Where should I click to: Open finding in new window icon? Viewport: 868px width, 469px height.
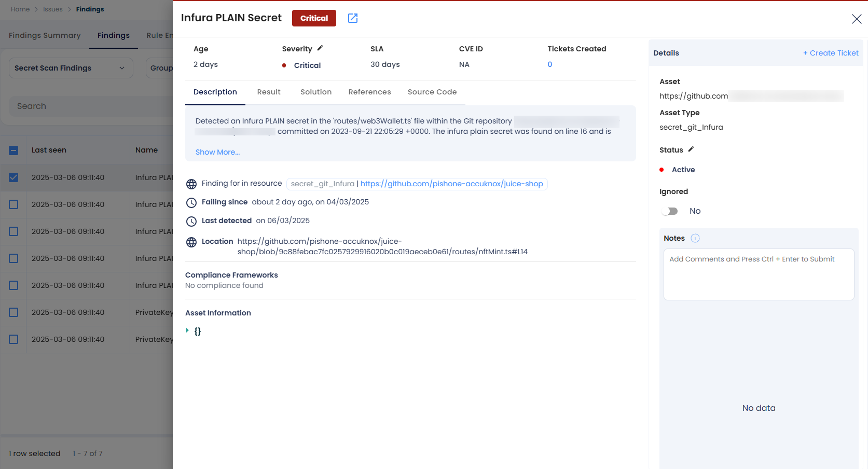(x=353, y=18)
